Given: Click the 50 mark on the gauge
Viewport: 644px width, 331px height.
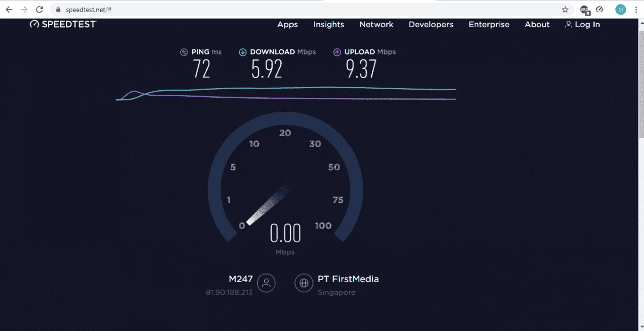Looking at the screenshot, I should [334, 167].
